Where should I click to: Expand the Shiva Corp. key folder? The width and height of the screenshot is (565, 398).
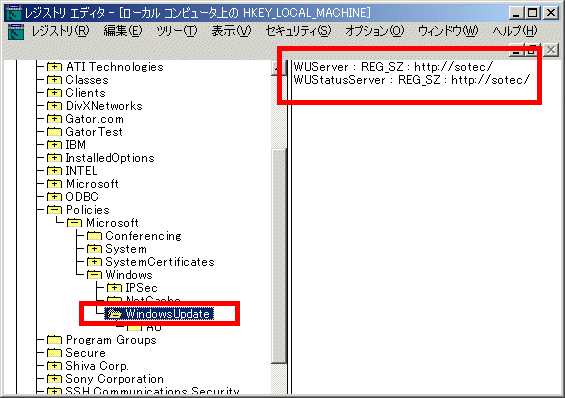(x=54, y=366)
